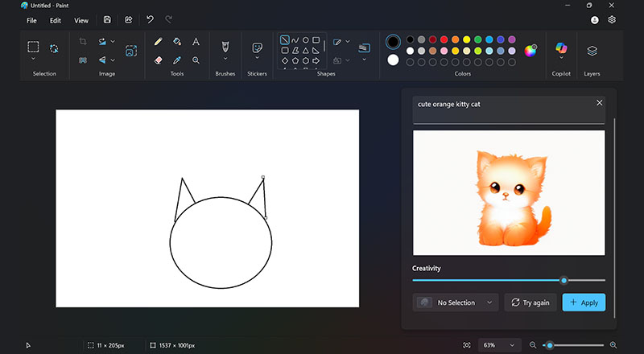Open the 63% zoom level dropdown
The height and width of the screenshot is (354, 644).
(499, 345)
